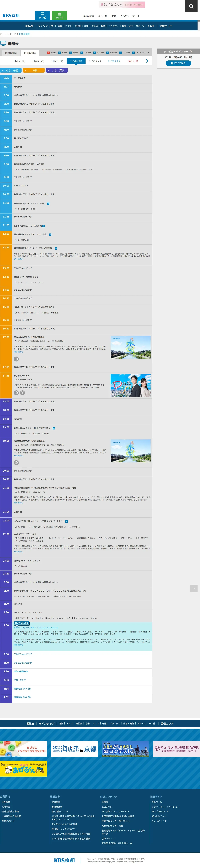Screen dimensions: 200x868
Task: Click the ホーム breadcrumb link
Action: [3, 34]
